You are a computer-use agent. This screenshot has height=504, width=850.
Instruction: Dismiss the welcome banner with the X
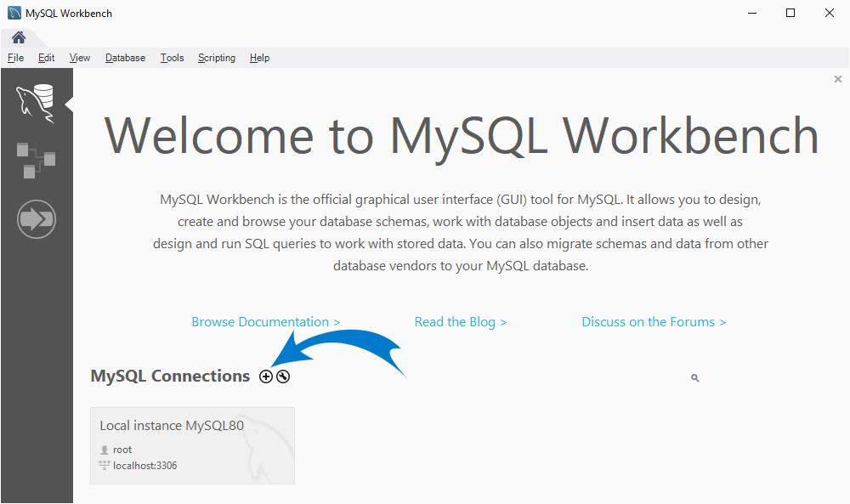pos(837,78)
